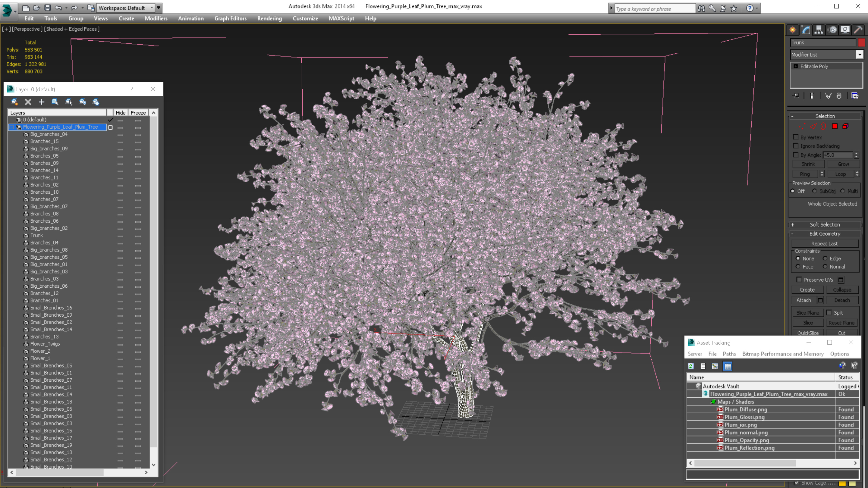This screenshot has width=868, height=488.
Task: Click red object color swatch beside Trunk
Action: point(862,42)
